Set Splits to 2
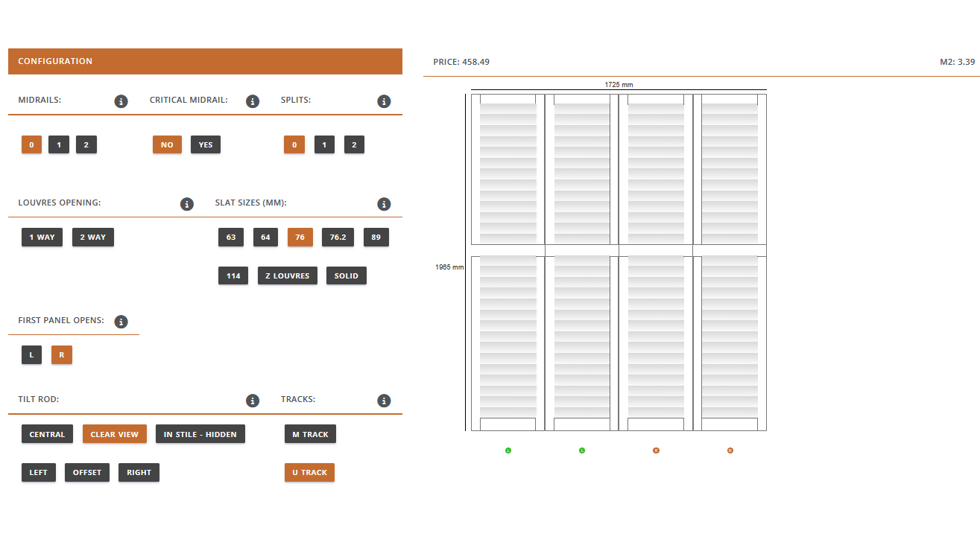Screen dimensions: 980x551 pyautogui.click(x=354, y=144)
